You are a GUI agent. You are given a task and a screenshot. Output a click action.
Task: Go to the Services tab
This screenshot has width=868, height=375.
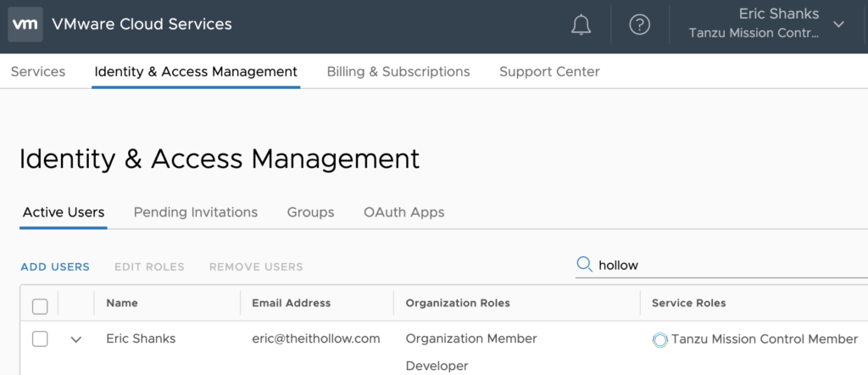pos(38,72)
